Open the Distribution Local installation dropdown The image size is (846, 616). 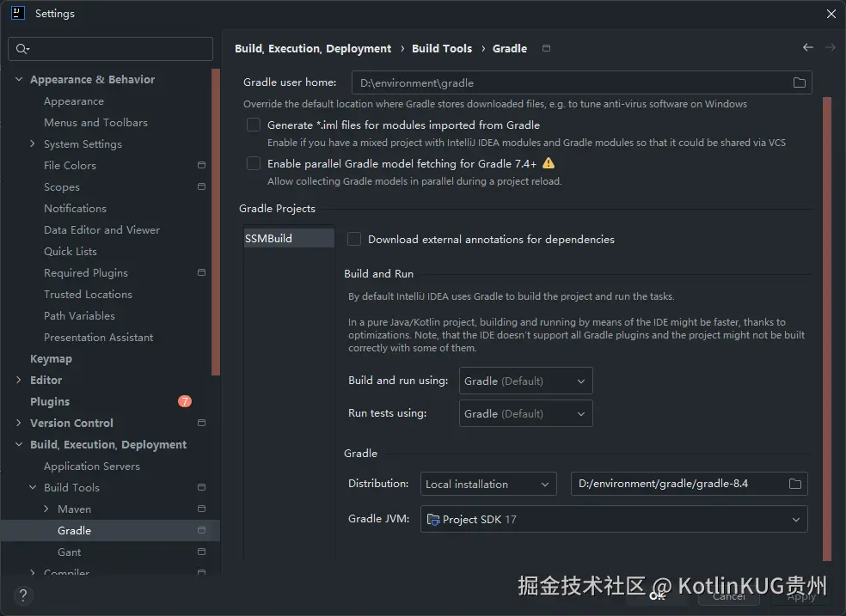[488, 484]
